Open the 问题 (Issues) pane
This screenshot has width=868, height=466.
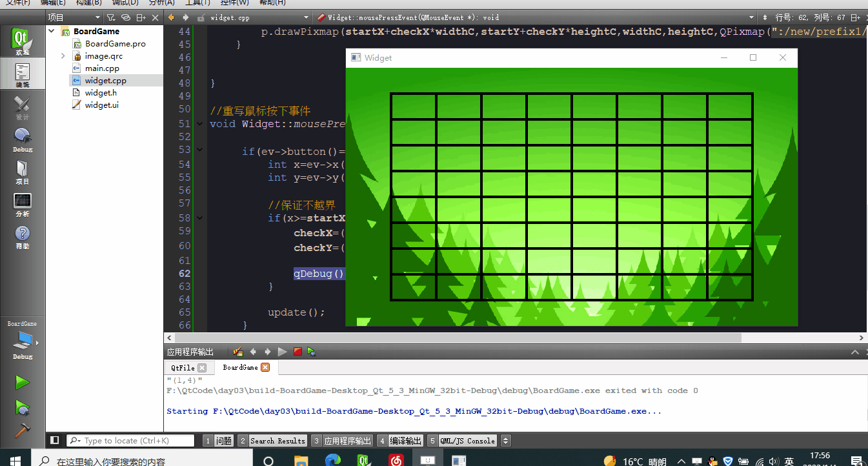[218, 441]
